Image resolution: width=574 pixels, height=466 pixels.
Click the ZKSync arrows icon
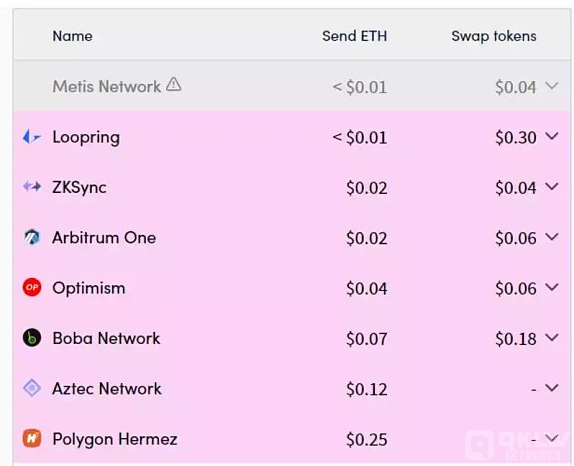[x=32, y=187]
